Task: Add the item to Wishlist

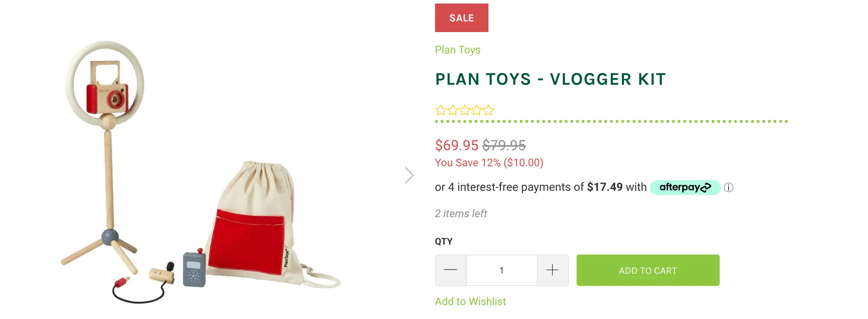Action: (x=470, y=302)
